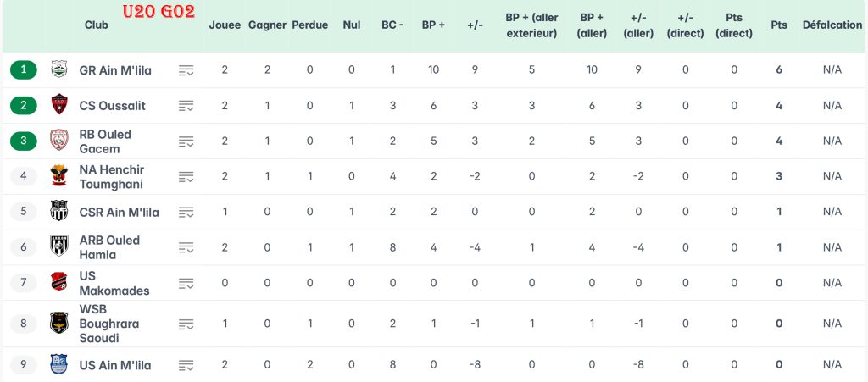The width and height of the screenshot is (868, 382).
Task: Open the CS Oussalit club link
Action: click(x=113, y=106)
